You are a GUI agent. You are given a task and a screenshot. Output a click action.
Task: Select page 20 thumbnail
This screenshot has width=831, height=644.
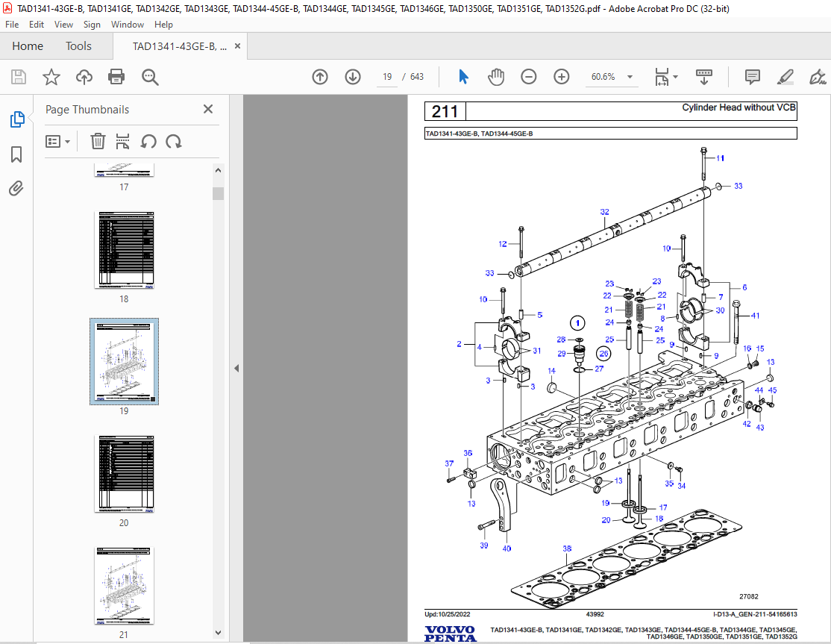tap(124, 473)
